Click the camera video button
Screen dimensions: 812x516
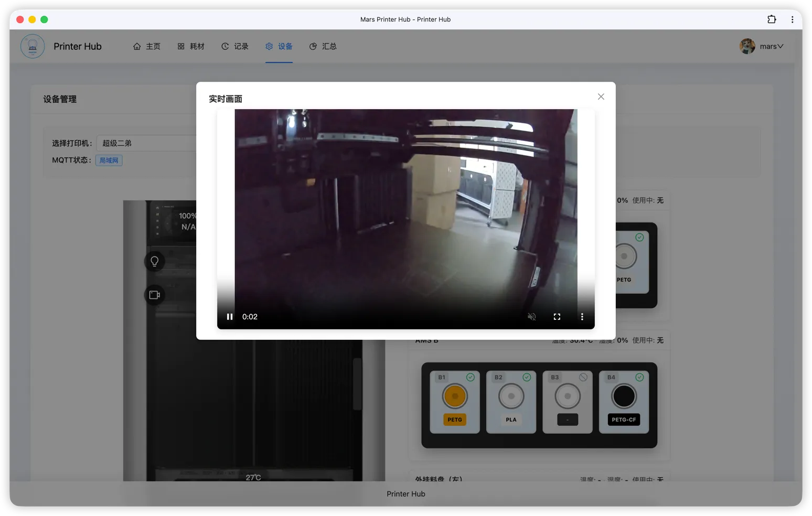(x=155, y=295)
